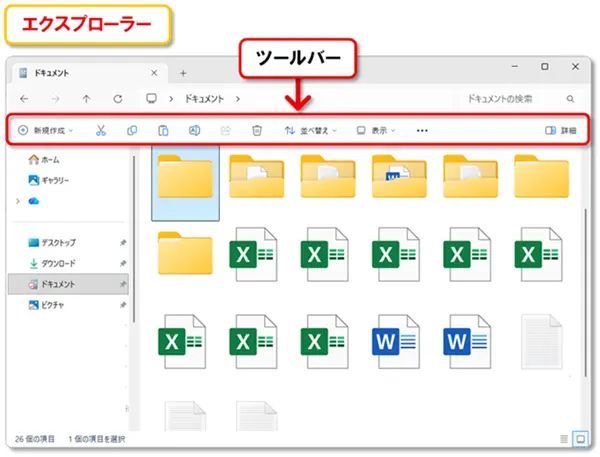
Task: Select the first Excel file in second row
Action: [253, 255]
